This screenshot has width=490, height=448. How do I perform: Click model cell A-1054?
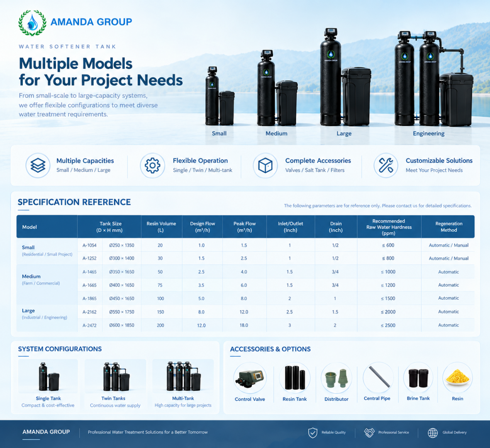[x=90, y=245]
